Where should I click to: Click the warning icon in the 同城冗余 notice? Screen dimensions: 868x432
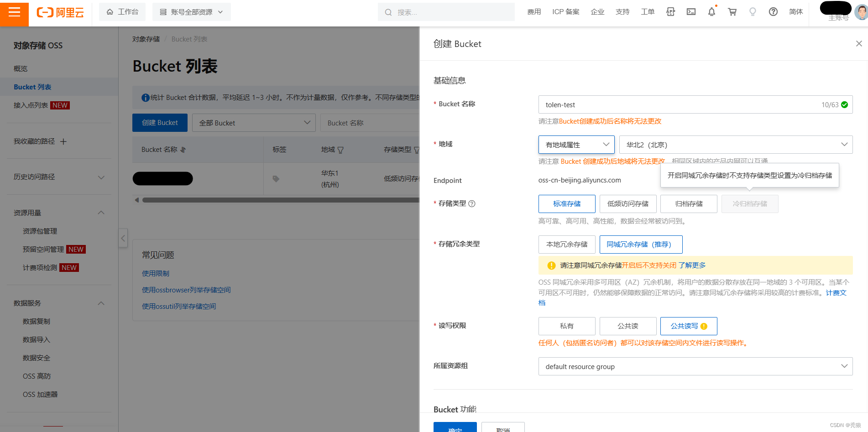[x=551, y=265]
